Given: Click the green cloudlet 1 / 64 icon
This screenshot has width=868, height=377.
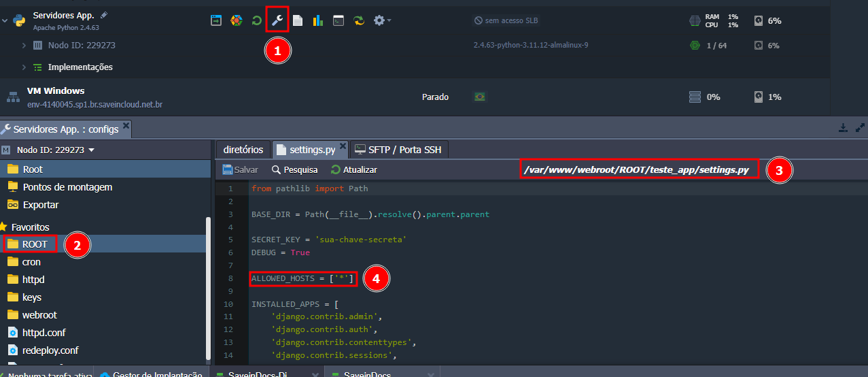Looking at the screenshot, I should (695, 46).
